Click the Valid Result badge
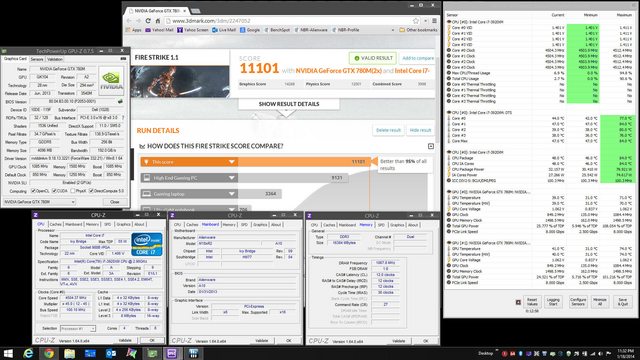This screenshot has height=360, width=640. [373, 58]
